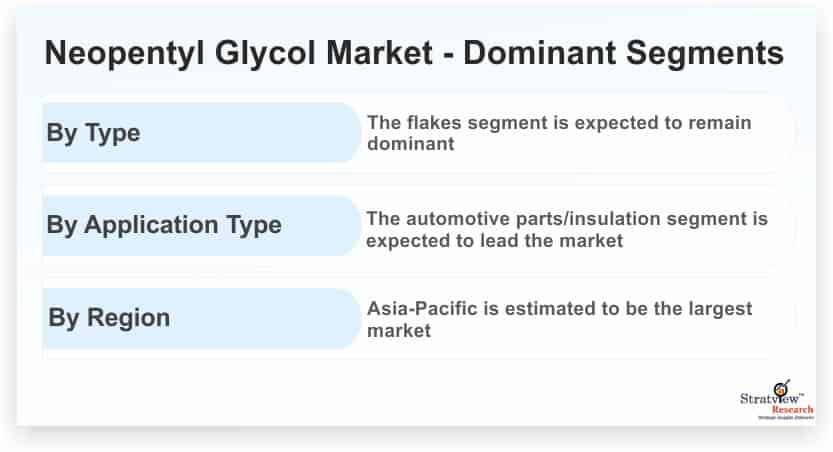Click 'expected to lead the market' line
The image size is (833, 452).
[494, 241]
